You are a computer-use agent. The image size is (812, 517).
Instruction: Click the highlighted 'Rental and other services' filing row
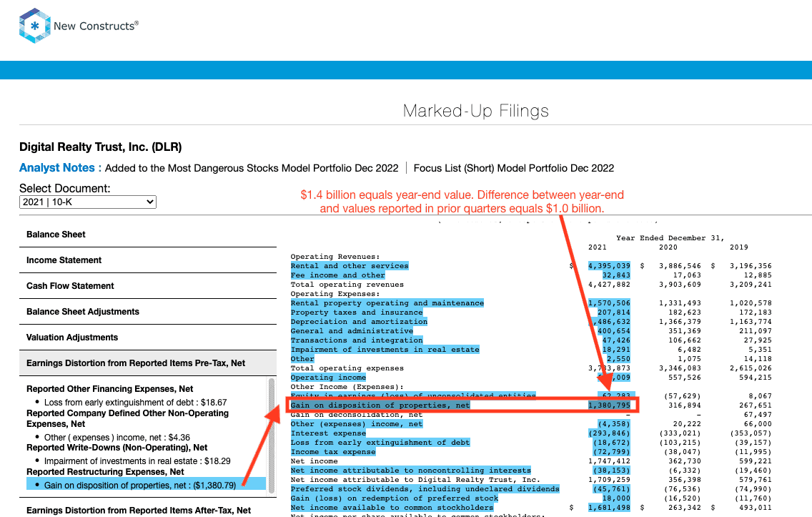pos(350,266)
